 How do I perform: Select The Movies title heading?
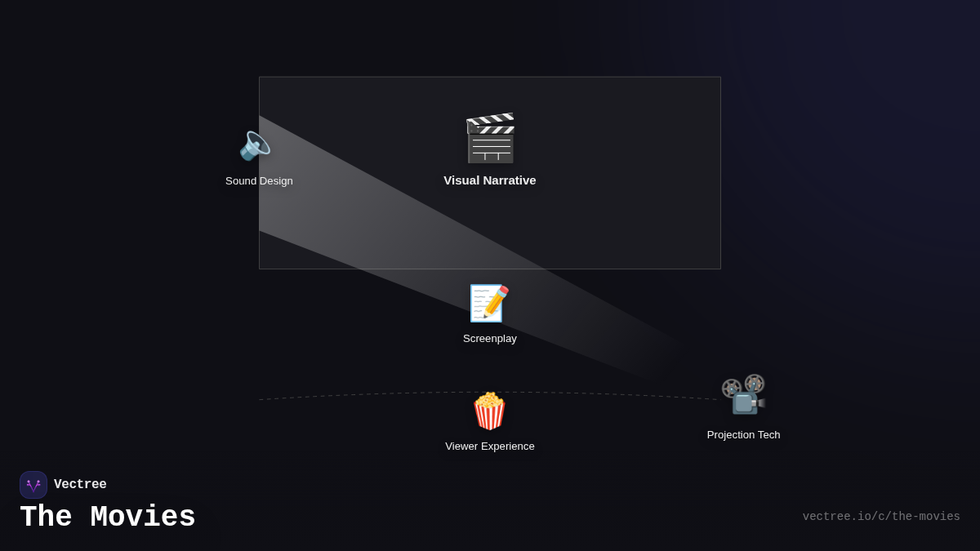(x=107, y=517)
